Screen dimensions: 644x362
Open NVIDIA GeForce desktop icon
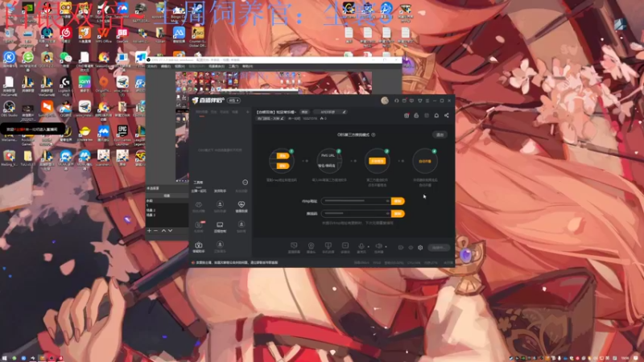pos(28,9)
